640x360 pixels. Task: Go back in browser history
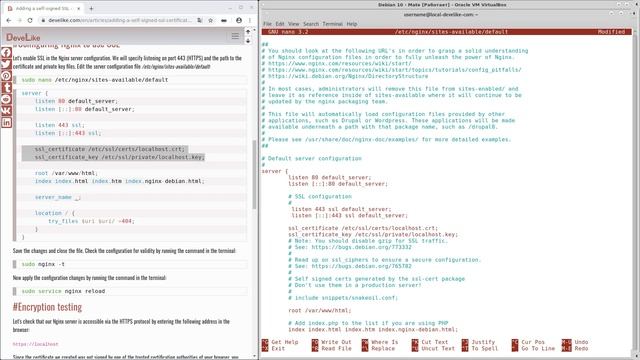tap(9, 20)
